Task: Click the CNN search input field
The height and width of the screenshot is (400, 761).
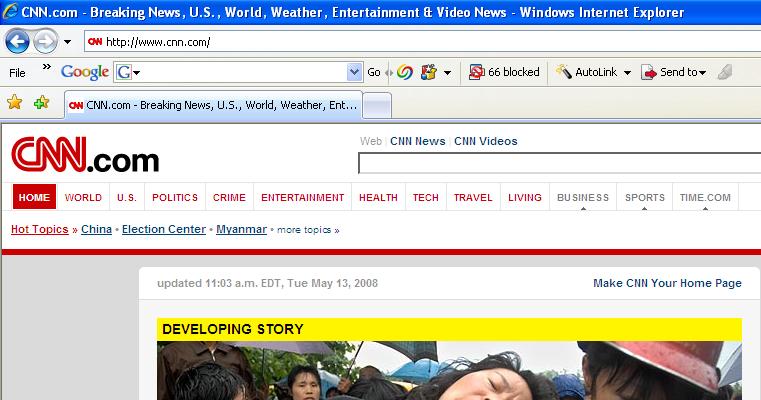Action: pyautogui.click(x=558, y=164)
